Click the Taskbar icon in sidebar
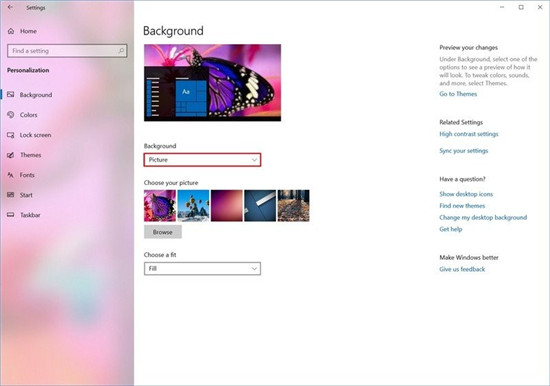Screen dimensions: 550x386 click(11, 215)
